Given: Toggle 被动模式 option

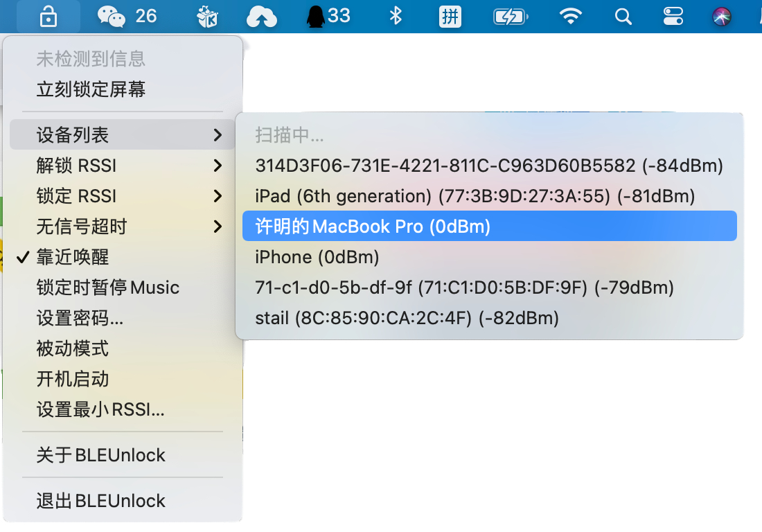Looking at the screenshot, I should [123, 348].
